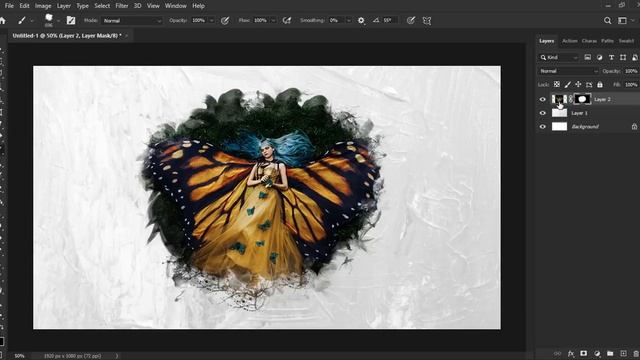
Task: Filter layers by type layers icon
Action: 611,58
